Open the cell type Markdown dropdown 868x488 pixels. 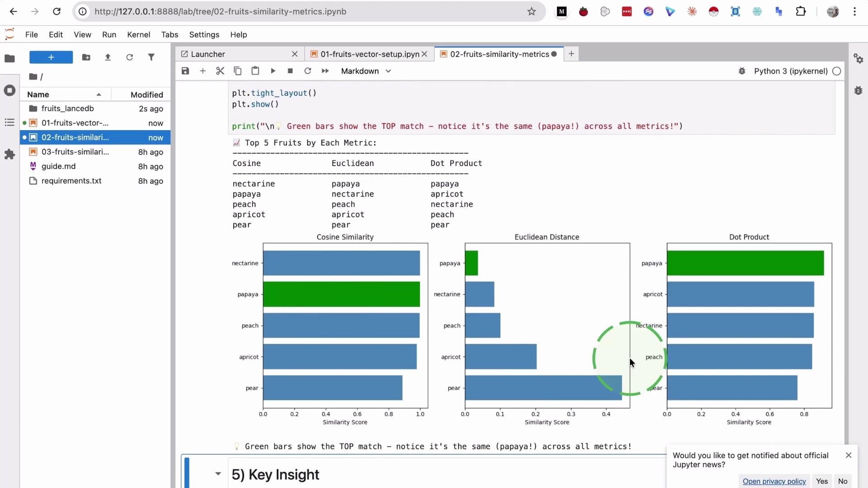(366, 71)
